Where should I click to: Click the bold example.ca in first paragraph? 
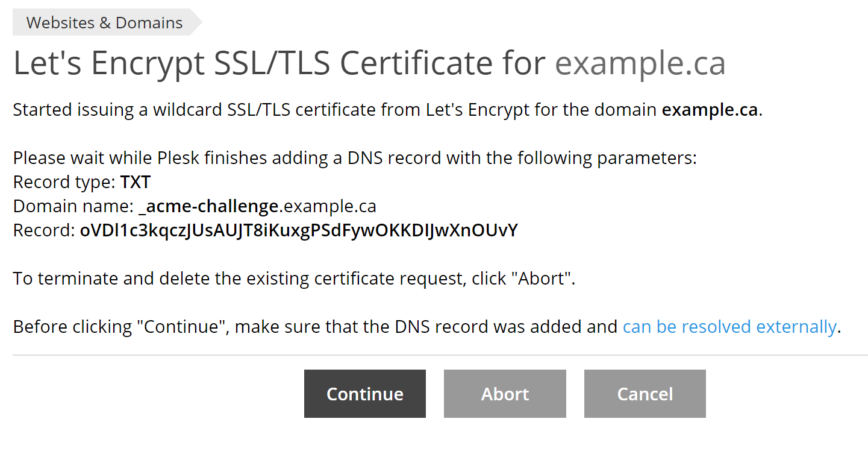710,110
